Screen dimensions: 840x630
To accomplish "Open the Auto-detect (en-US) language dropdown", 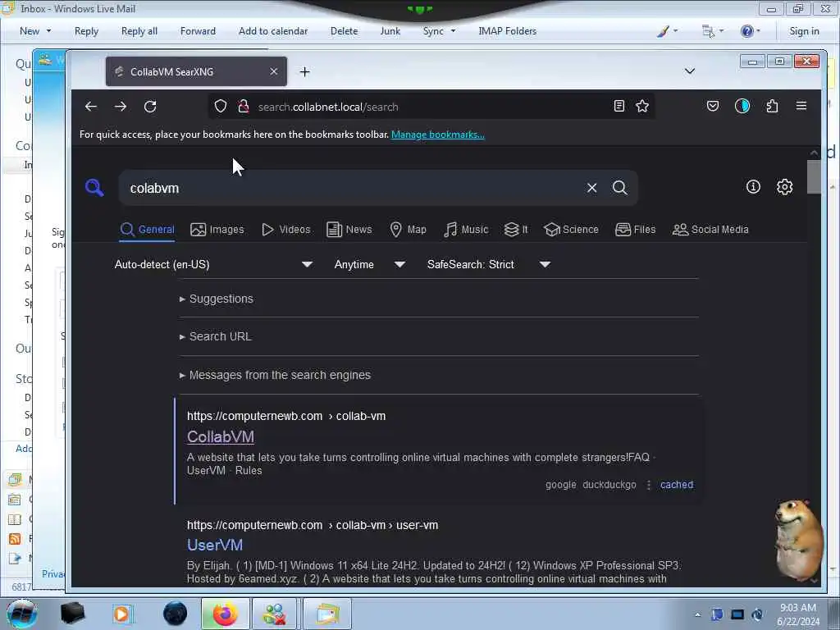I will pos(213,264).
